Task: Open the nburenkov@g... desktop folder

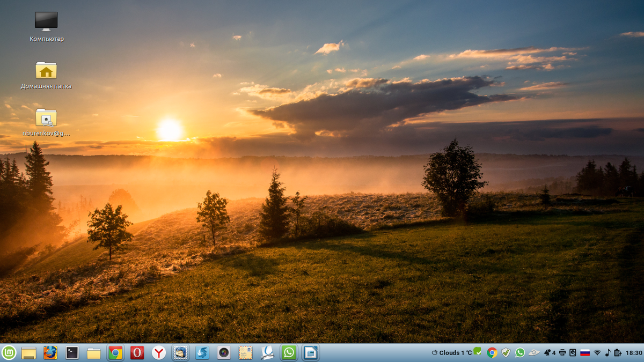Action: click(46, 122)
